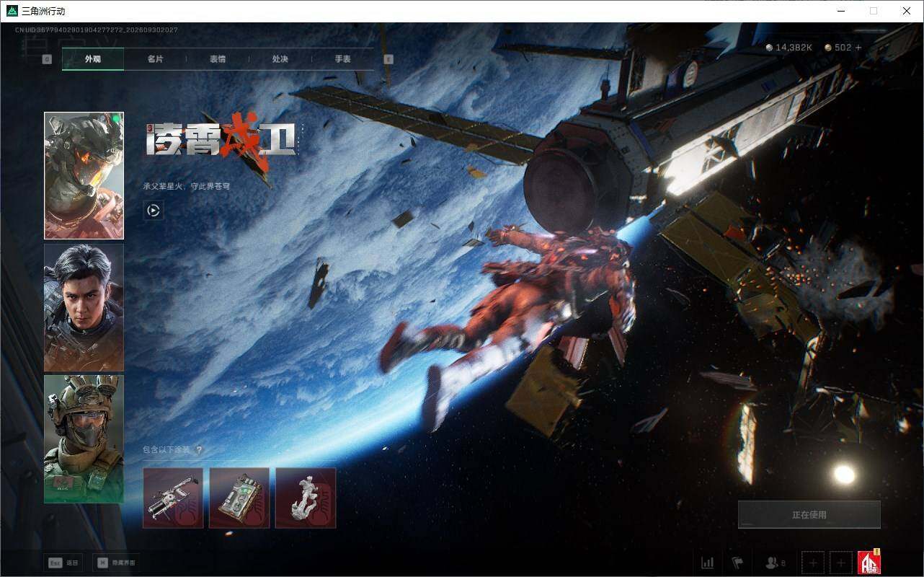924x577 pixels.
Task: Open the 手表 tab
Action: tap(343, 59)
